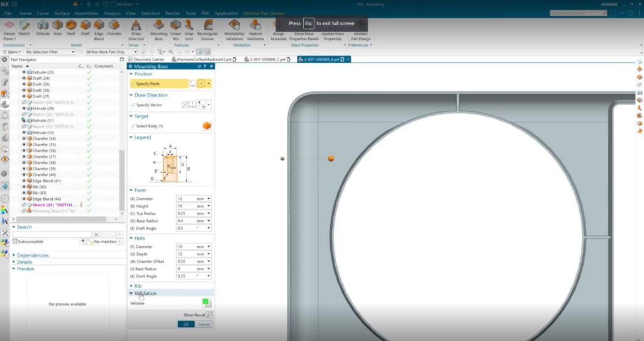Open the Snap Joint tool

point(190,25)
